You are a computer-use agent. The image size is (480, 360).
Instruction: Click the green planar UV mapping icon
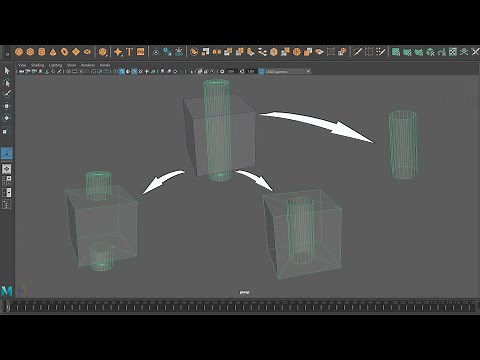396,52
